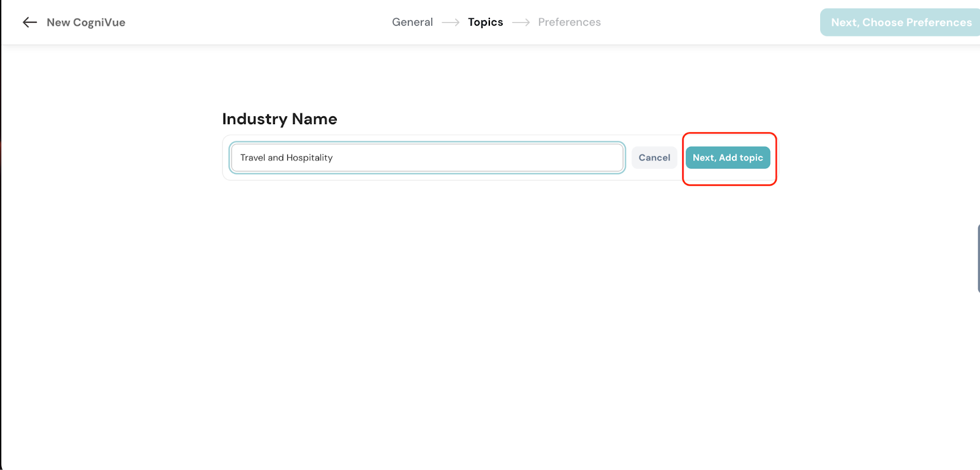
Task: Click arrow between General and Topics
Action: tap(450, 23)
